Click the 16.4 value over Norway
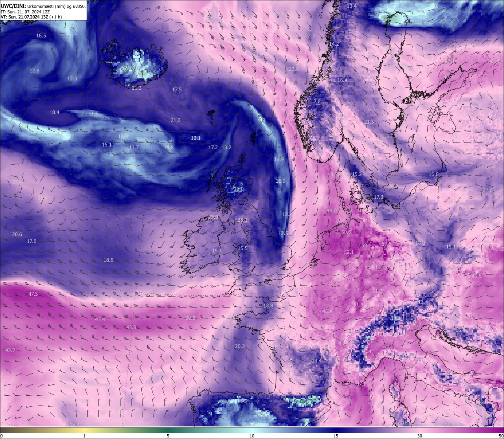 click(x=342, y=80)
